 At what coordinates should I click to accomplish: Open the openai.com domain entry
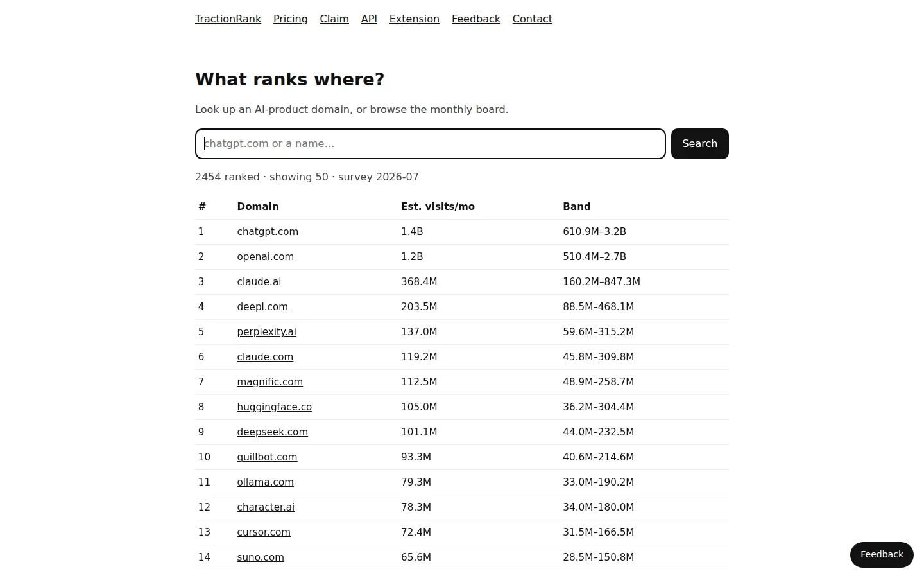pos(265,257)
